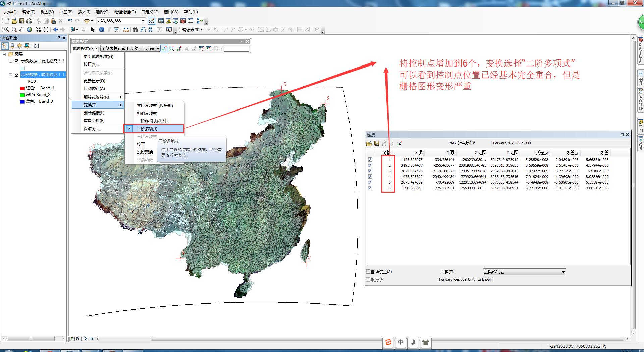Uncheck link 3 in link table
This screenshot has height=352, width=644.
(x=370, y=171)
